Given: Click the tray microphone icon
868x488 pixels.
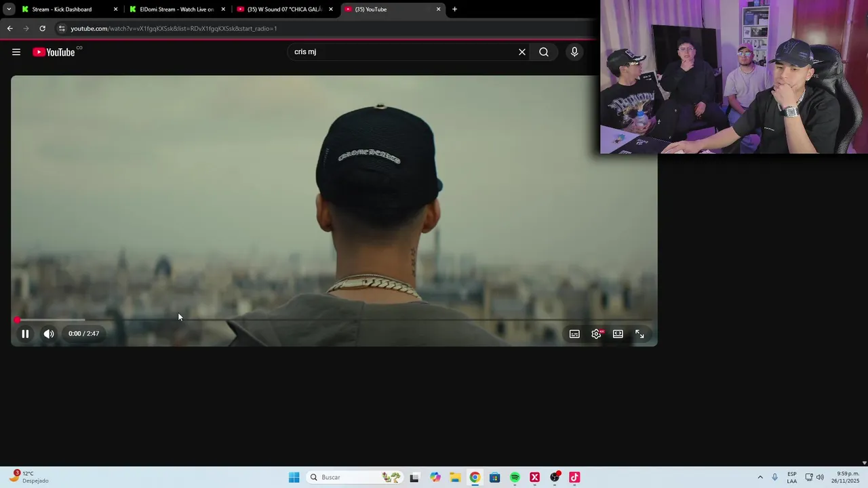Looking at the screenshot, I should coord(774,477).
